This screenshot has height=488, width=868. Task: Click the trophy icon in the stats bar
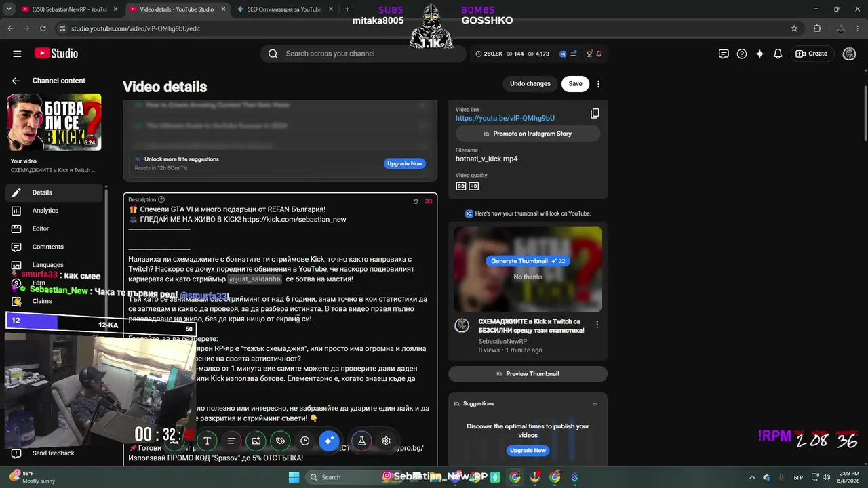click(589, 54)
